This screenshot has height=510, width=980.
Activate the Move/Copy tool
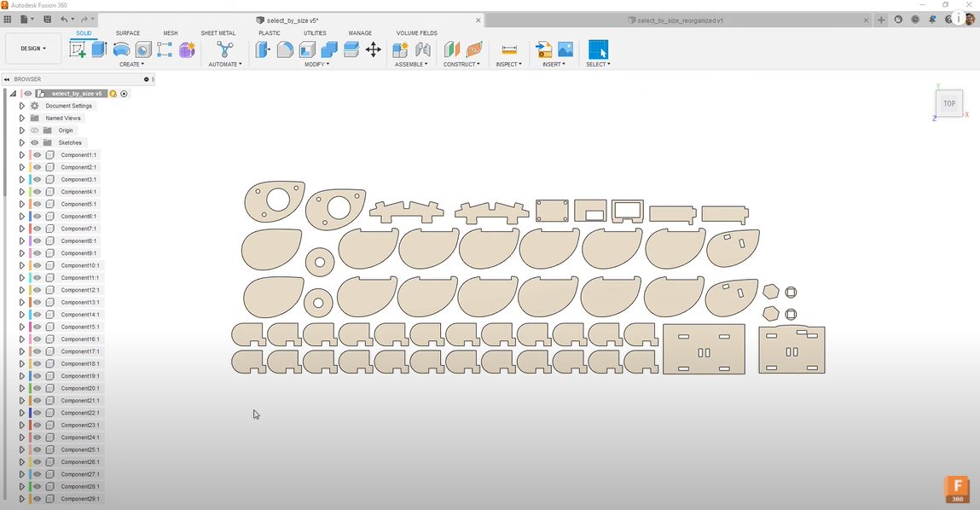(373, 49)
